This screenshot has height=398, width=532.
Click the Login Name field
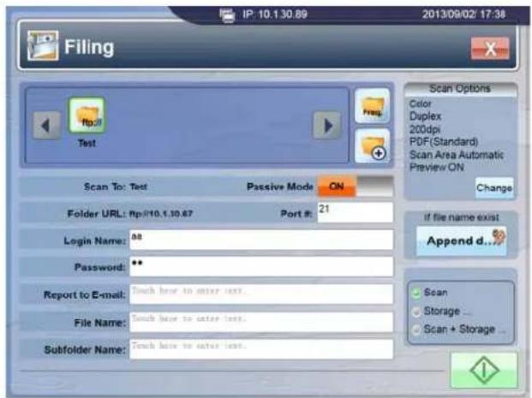click(261, 240)
